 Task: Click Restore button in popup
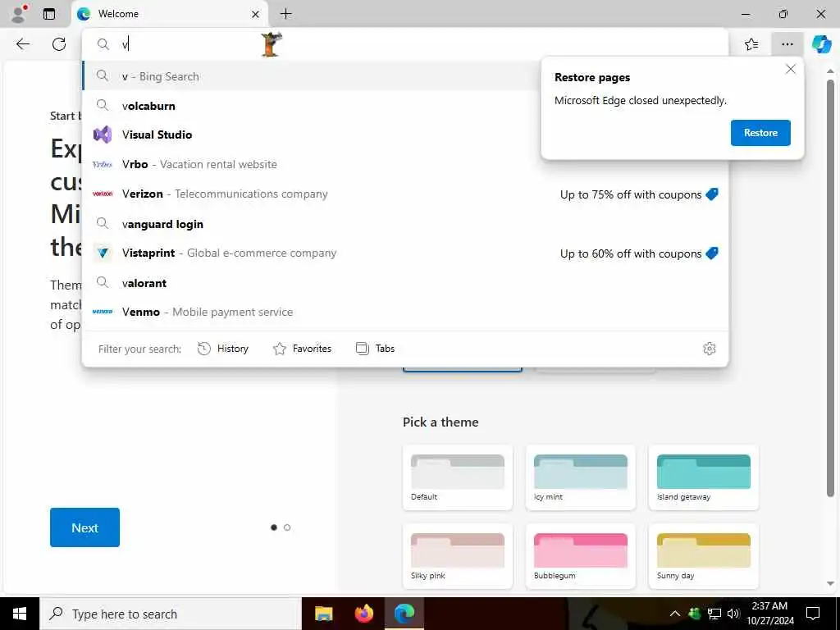pos(760,133)
